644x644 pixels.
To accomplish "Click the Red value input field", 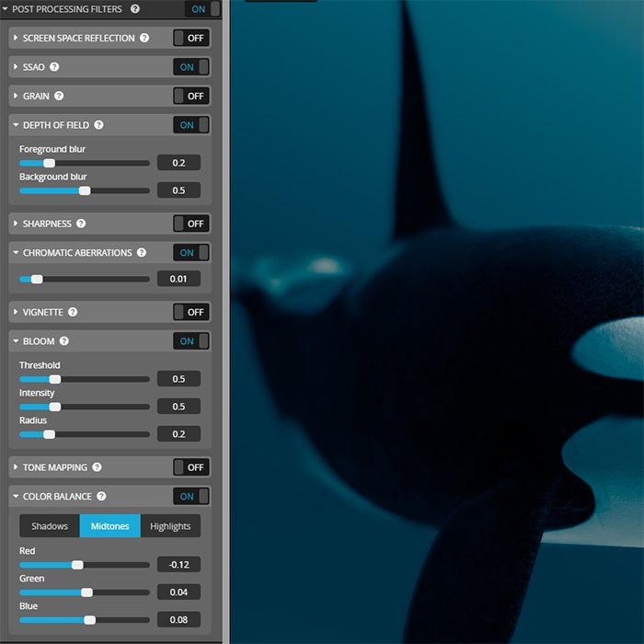I will [178, 565].
